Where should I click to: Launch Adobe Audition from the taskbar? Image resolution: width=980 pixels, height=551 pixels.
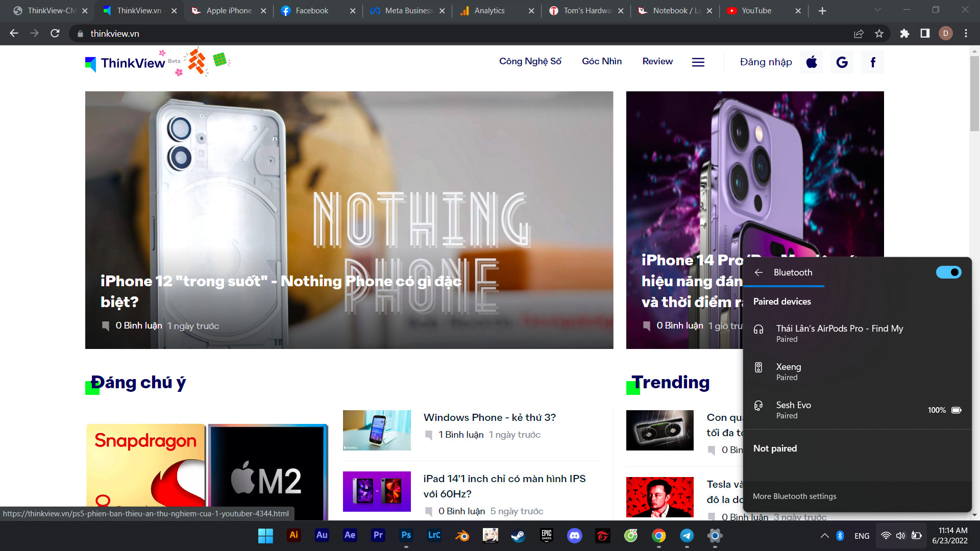pyautogui.click(x=322, y=536)
